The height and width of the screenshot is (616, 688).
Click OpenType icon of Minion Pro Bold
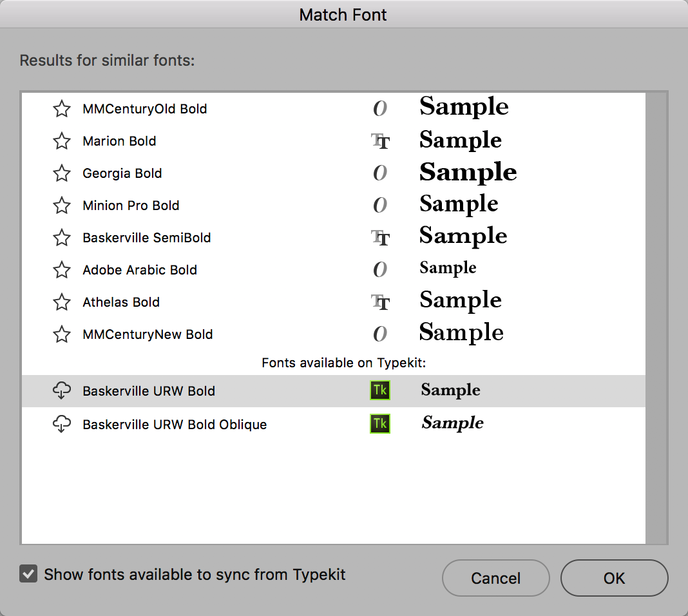coord(380,205)
